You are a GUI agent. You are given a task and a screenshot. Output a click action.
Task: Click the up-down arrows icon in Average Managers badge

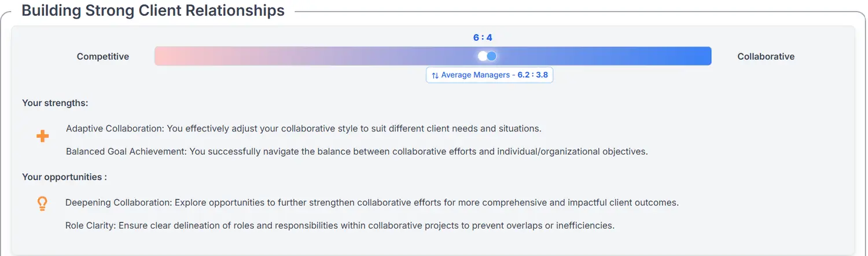point(435,75)
